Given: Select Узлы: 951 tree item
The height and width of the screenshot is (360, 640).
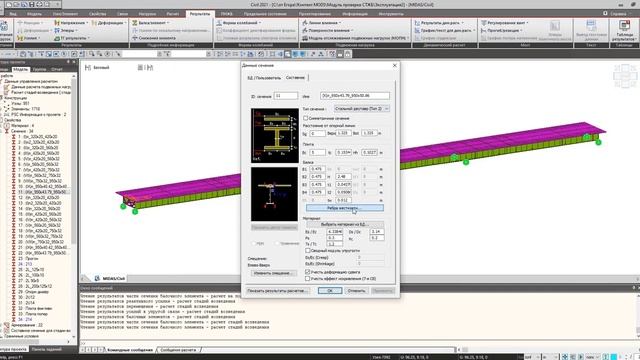Looking at the screenshot, I should point(20,104).
